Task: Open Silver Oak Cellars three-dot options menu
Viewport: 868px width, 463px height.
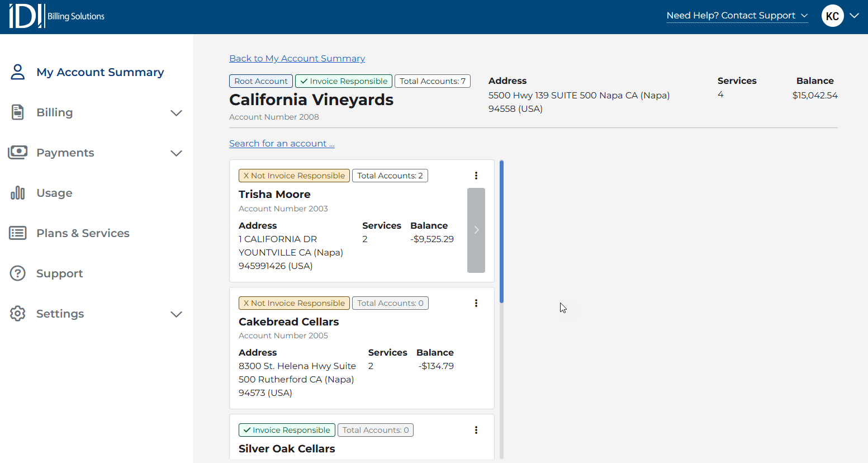Action: point(476,430)
